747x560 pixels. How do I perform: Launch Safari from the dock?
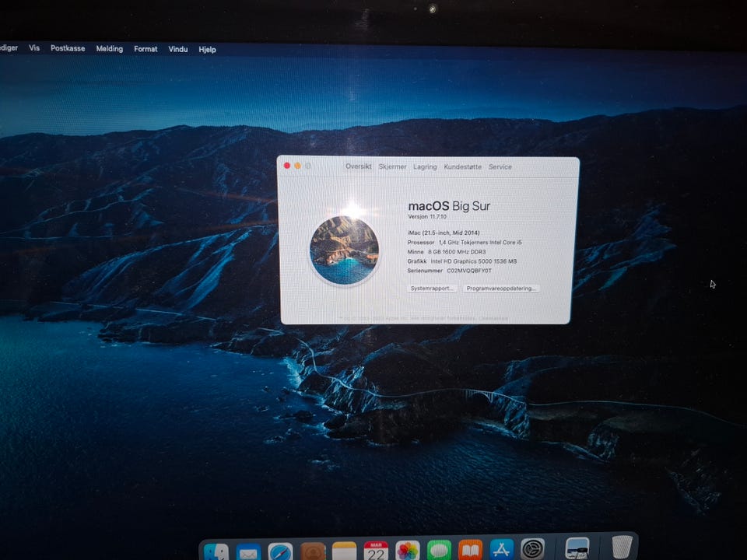[280, 551]
